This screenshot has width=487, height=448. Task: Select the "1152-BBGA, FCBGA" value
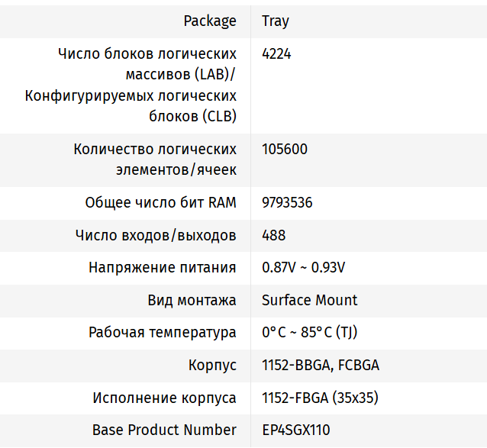(x=321, y=366)
